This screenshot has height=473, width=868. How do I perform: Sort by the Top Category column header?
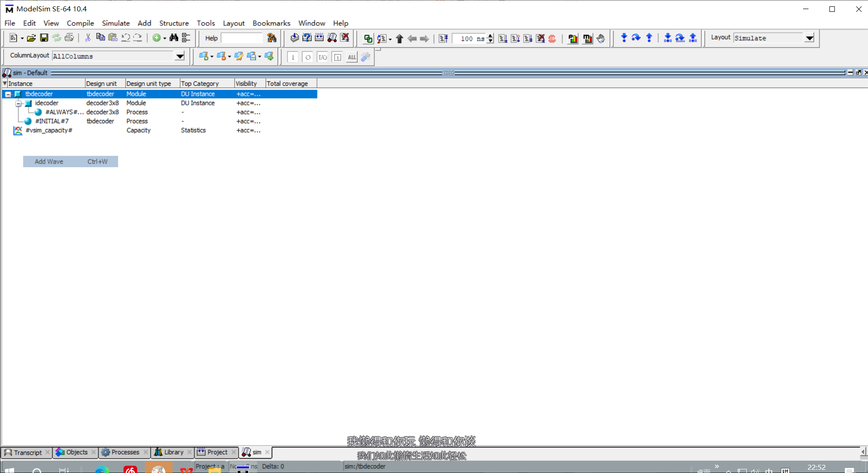click(207, 84)
